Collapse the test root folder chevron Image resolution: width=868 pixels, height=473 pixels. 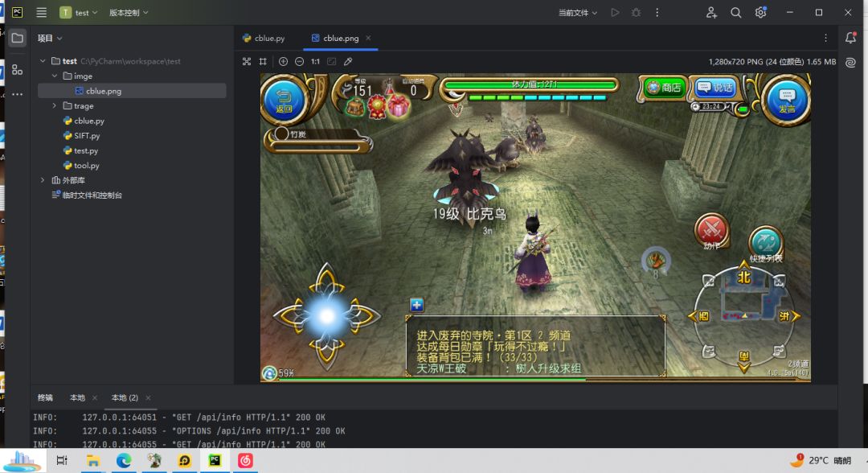pyautogui.click(x=43, y=61)
